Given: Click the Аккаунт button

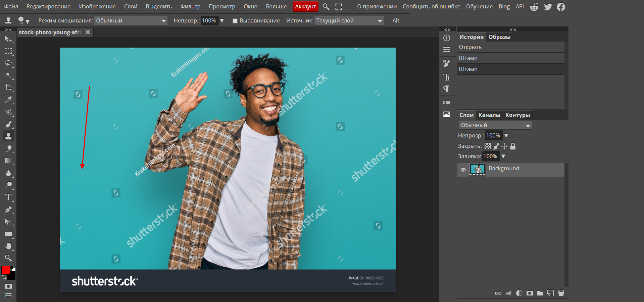Looking at the screenshot, I should coord(305,7).
